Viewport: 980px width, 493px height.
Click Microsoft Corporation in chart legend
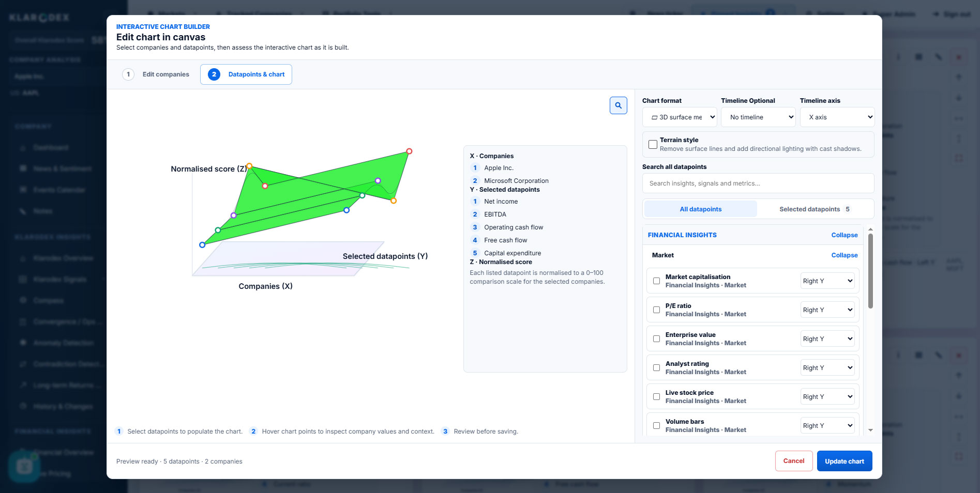516,181
